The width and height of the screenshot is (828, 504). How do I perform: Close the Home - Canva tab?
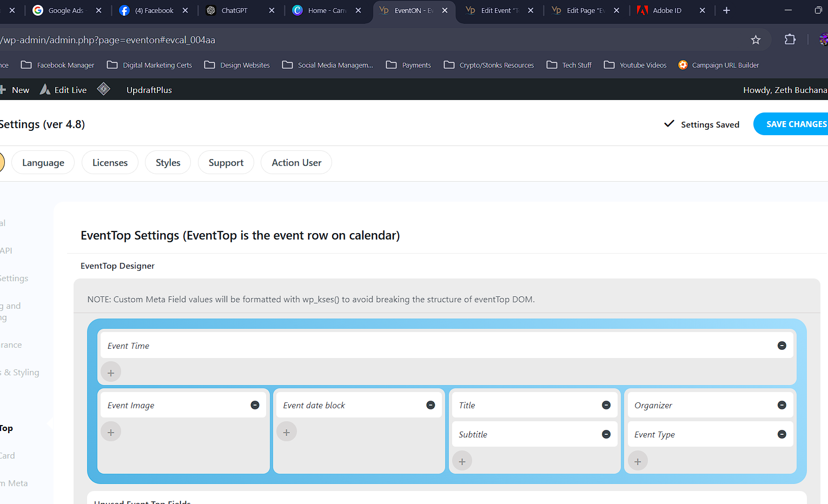tap(358, 10)
